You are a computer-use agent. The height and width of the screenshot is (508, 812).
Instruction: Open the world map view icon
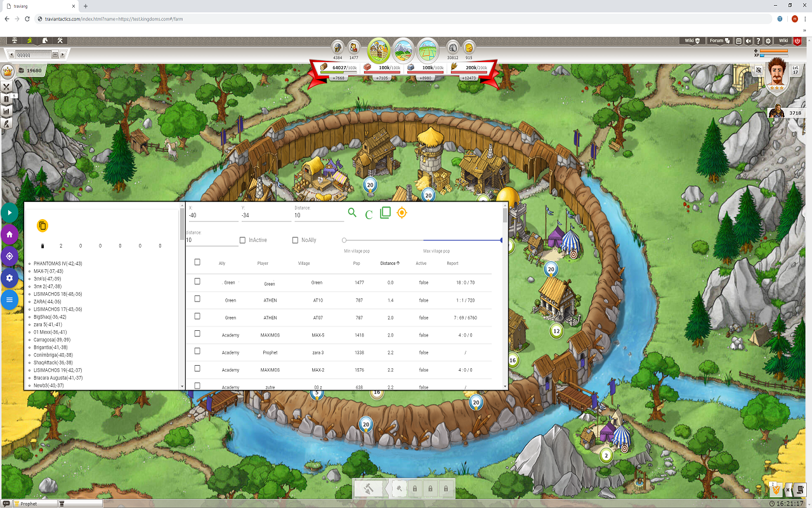coord(428,50)
